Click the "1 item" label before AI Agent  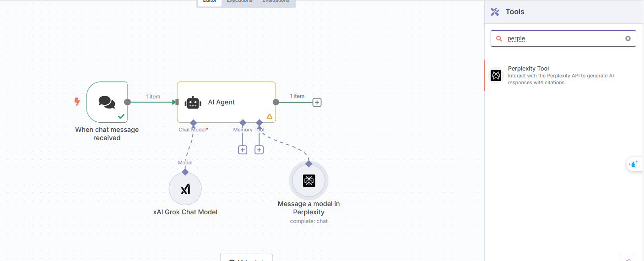tap(153, 97)
